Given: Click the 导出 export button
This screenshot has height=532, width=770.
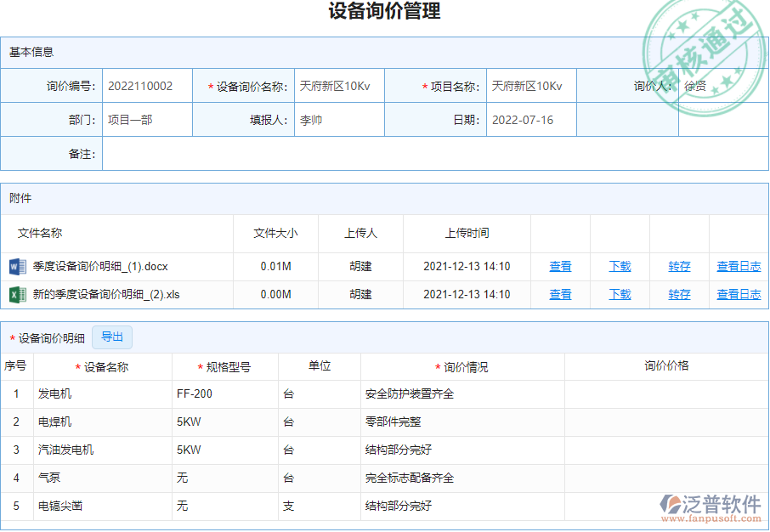Looking at the screenshot, I should point(113,337).
